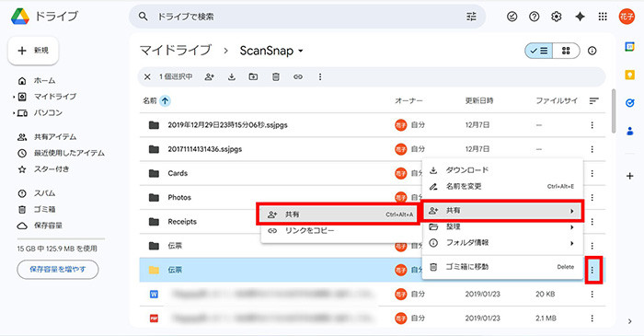Click storage usage progress bar
Viewport: 644px width, 336px height.
61,238
